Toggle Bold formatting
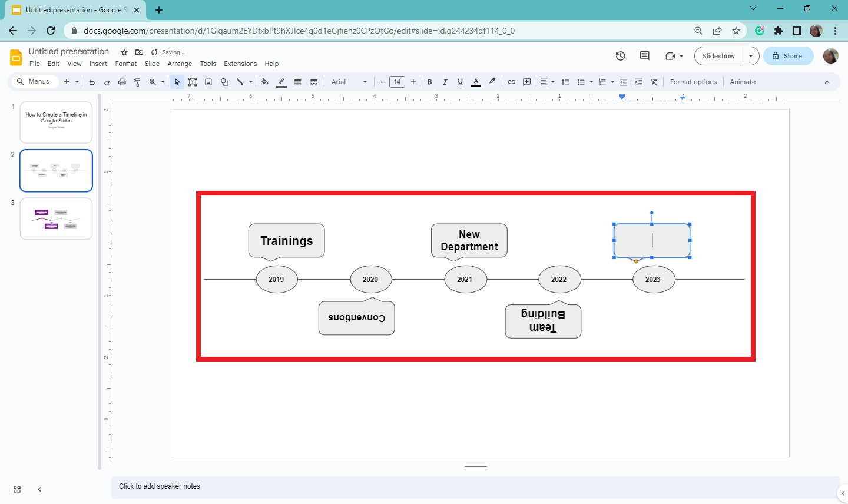This screenshot has width=848, height=504. [x=430, y=82]
